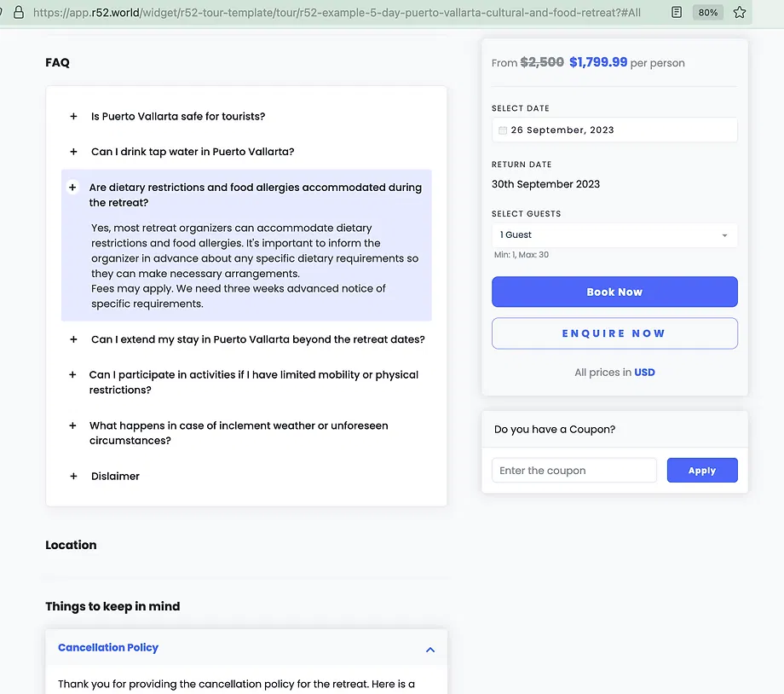The height and width of the screenshot is (694, 784).
Task: Collapse the dietary restrictions FAQ answer
Action: [x=73, y=188]
